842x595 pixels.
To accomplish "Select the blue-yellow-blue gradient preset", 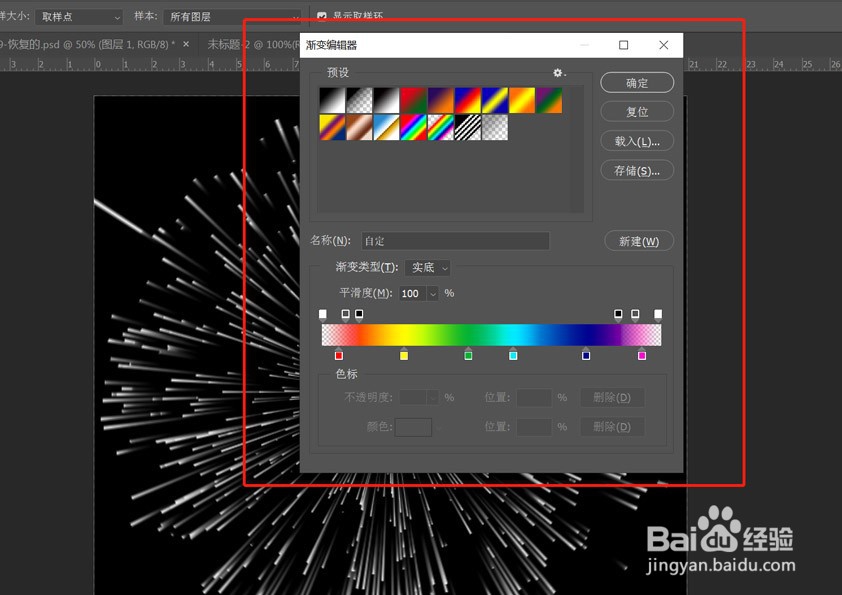I will click(495, 100).
